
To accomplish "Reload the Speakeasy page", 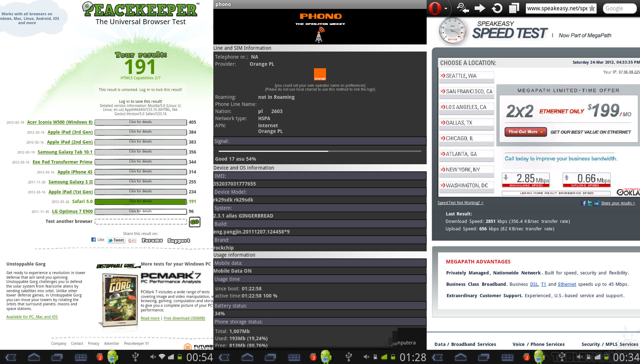I will [x=497, y=8].
